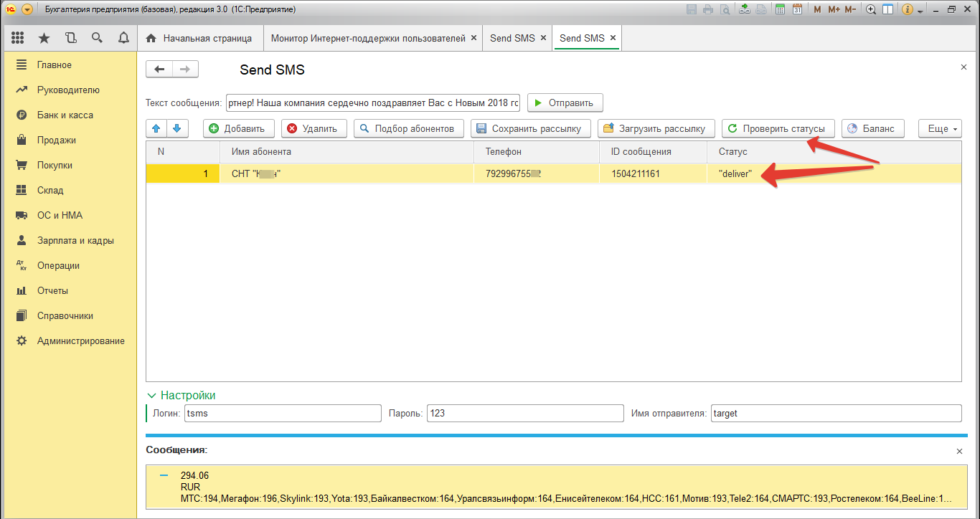Click the M+ memory add button
Screen dimensions: 980x519
(834, 9)
